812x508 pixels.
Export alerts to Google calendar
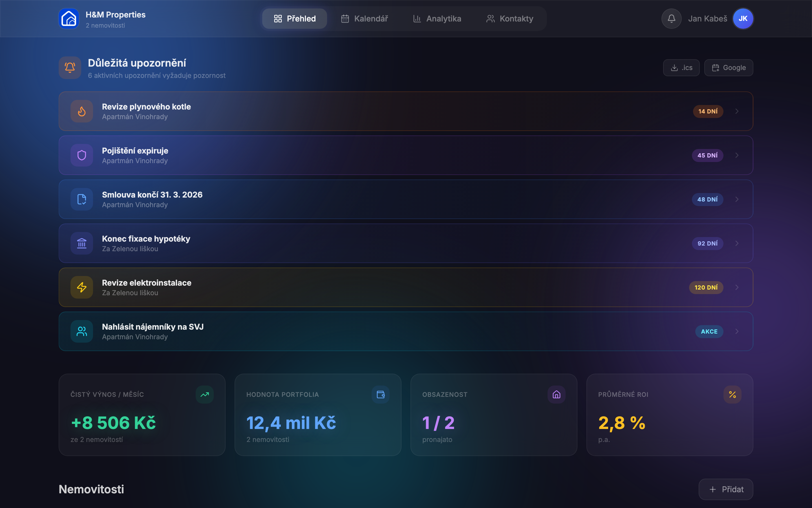pos(729,67)
